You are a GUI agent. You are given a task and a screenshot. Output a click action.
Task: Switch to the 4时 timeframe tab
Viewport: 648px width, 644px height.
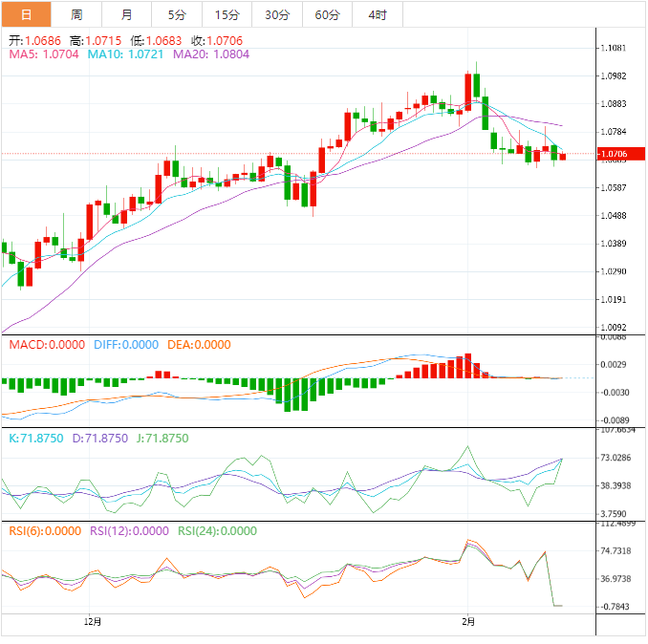(x=378, y=14)
